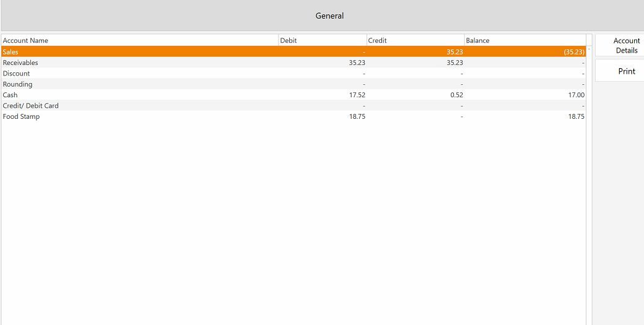Screen dimensions: 644x325
Task: Select the Receivables account row
Action: [294, 63]
